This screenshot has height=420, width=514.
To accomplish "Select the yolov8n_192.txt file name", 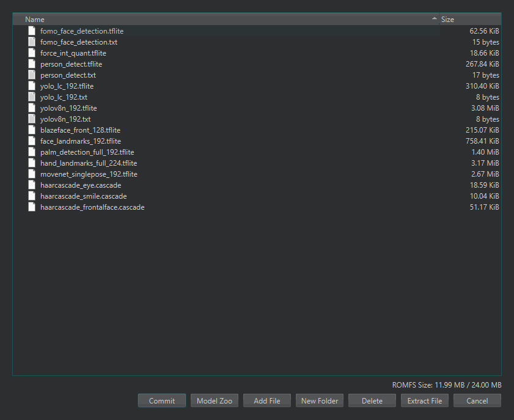I will click(65, 119).
